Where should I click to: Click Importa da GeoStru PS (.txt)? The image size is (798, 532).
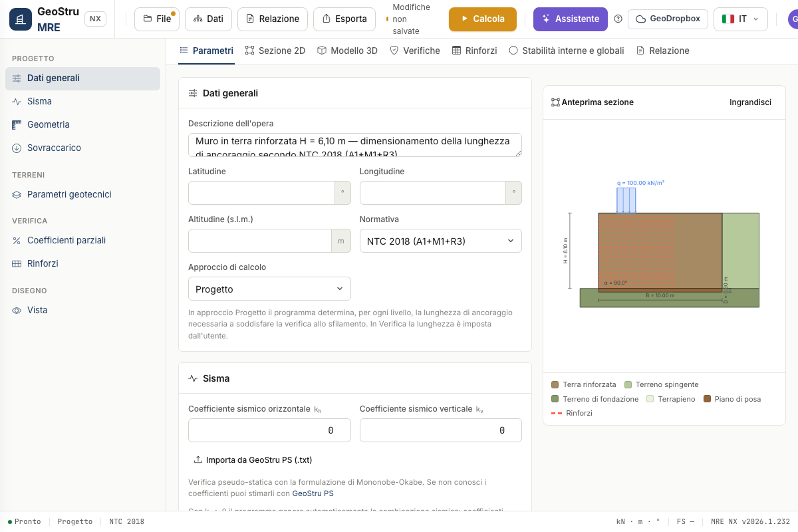click(x=253, y=460)
